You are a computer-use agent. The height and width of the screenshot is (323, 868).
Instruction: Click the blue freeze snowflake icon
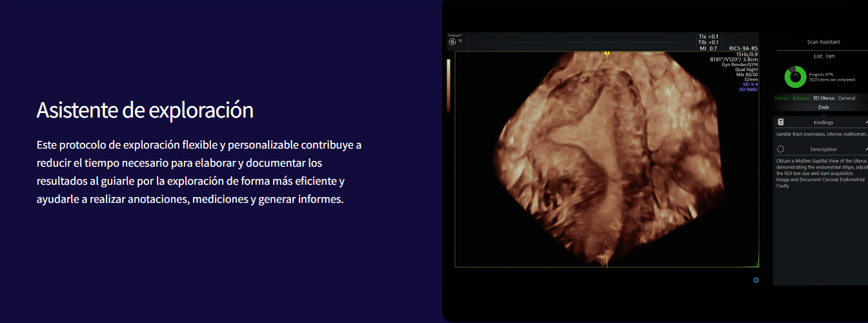[x=756, y=280]
